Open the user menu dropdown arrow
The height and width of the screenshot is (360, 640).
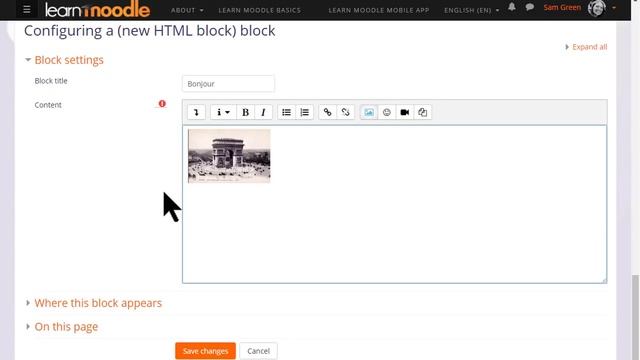(x=614, y=8)
